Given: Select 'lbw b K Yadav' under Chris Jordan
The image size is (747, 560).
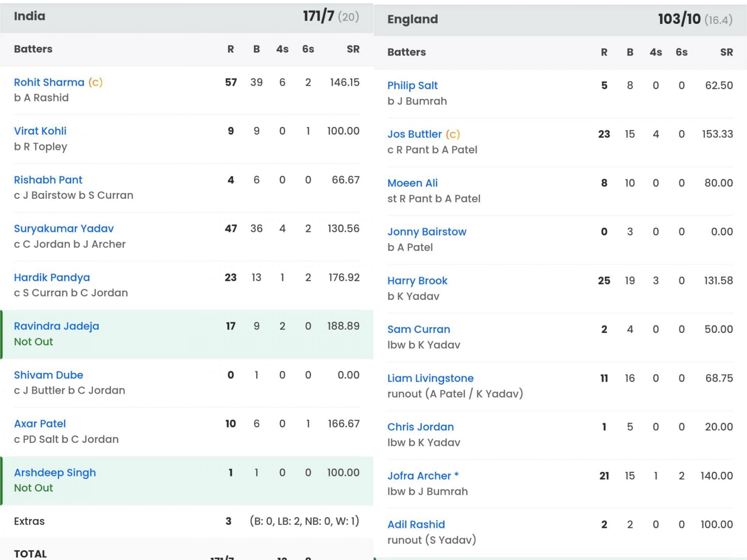Looking at the screenshot, I should tap(424, 443).
